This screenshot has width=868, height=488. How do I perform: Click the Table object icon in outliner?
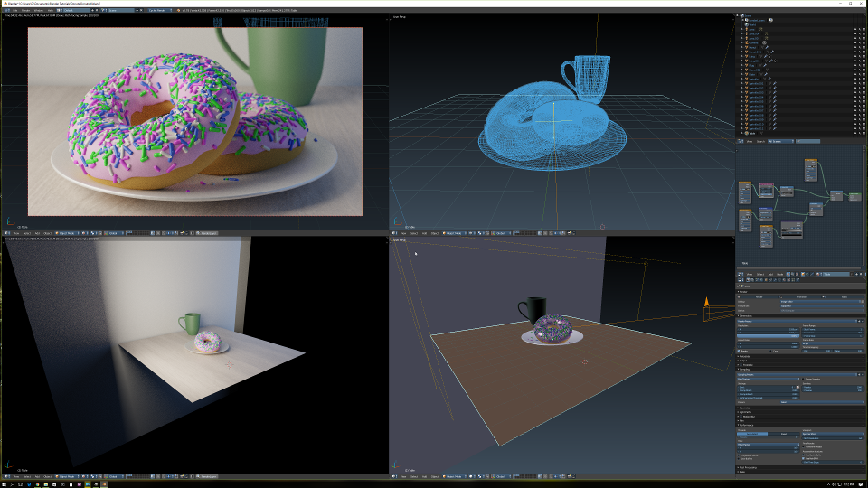(746, 133)
